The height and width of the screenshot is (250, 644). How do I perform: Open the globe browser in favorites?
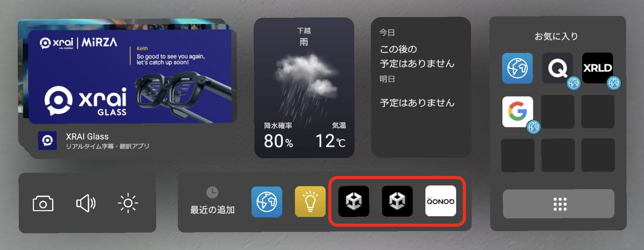click(518, 68)
